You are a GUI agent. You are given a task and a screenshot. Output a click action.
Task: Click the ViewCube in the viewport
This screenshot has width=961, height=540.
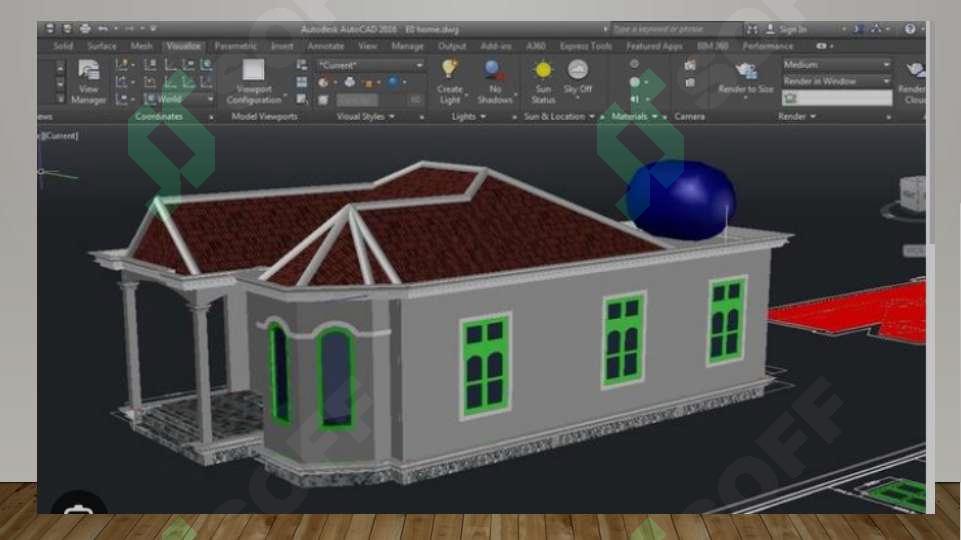point(912,196)
